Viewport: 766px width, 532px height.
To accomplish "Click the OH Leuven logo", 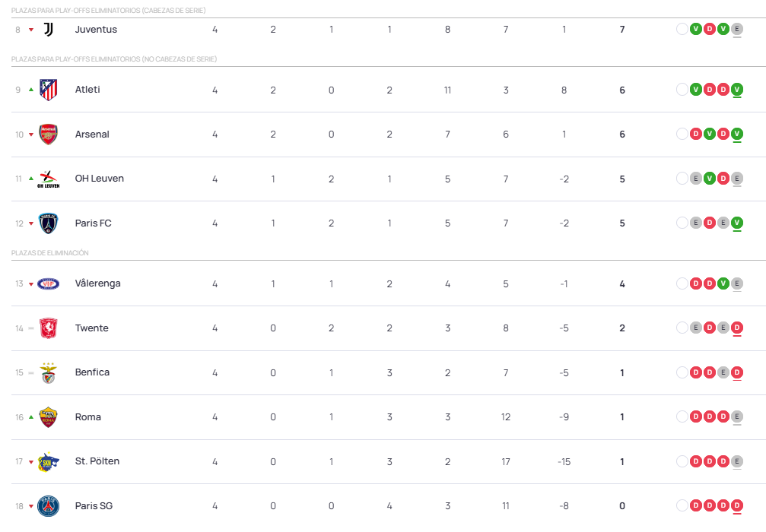I will [x=49, y=179].
